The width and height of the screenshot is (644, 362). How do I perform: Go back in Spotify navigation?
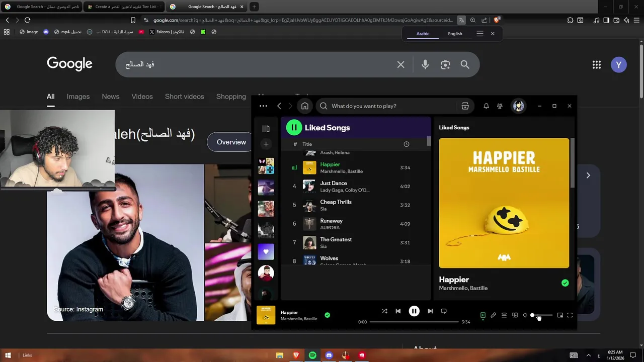tap(279, 106)
